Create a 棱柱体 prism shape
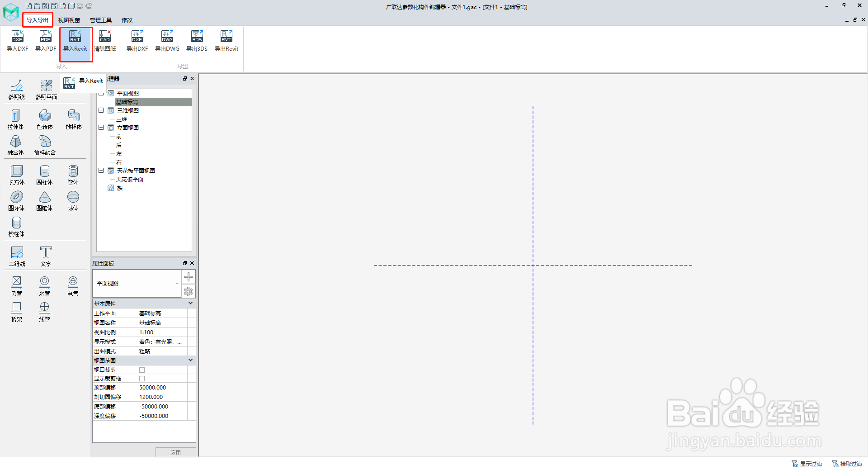Viewport: 868px width, 470px height. 16,227
